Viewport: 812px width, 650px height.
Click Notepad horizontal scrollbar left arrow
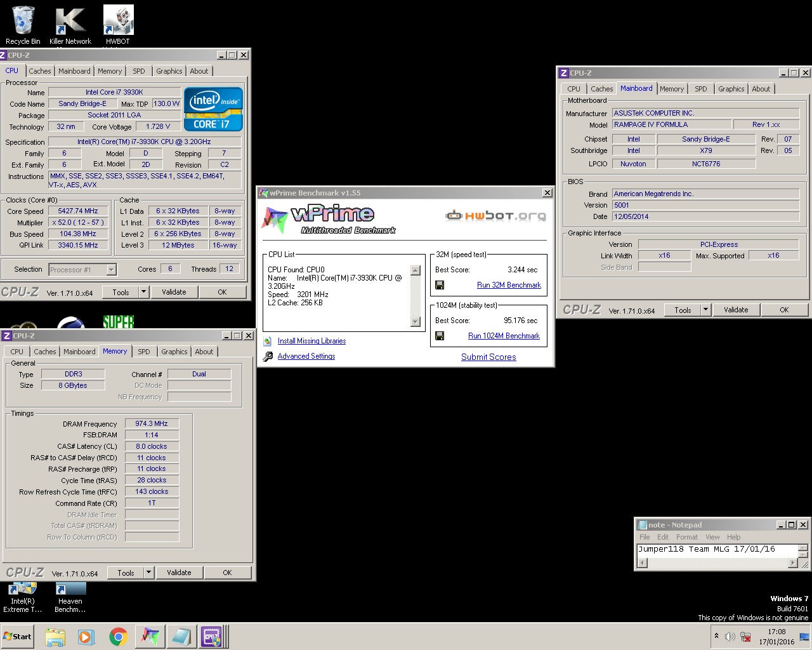(643, 563)
